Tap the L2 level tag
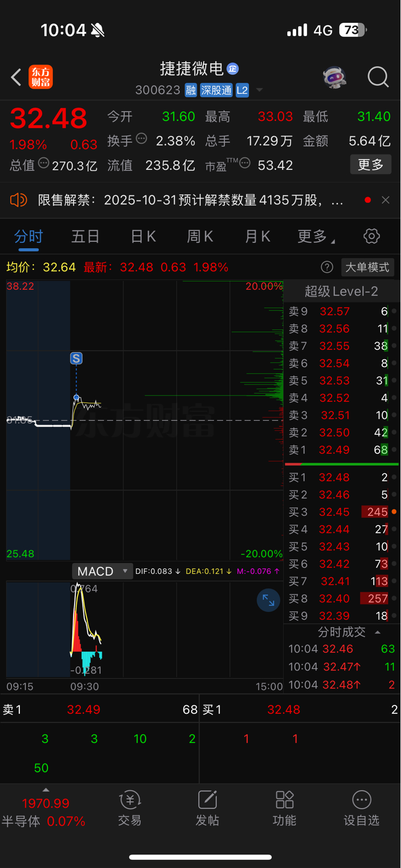Screen dimensions: 401x868 point(242,90)
